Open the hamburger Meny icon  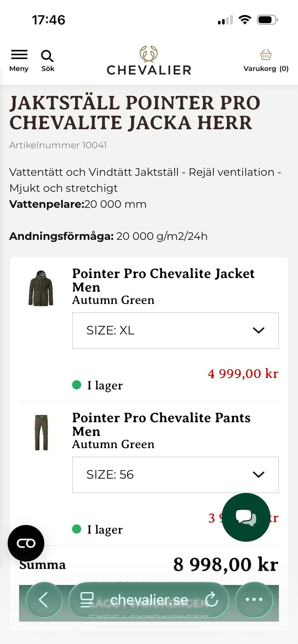coord(19,55)
